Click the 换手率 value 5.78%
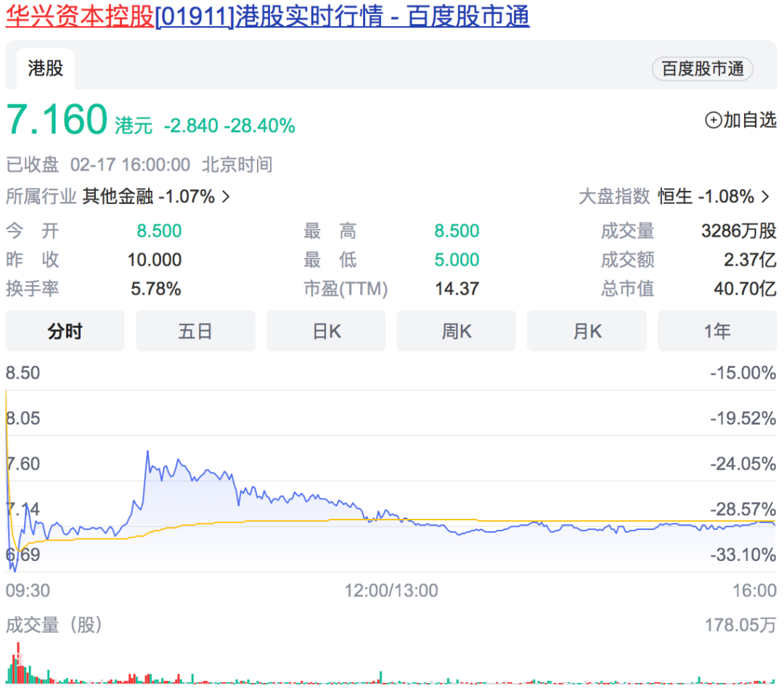The image size is (784, 696). point(156,289)
